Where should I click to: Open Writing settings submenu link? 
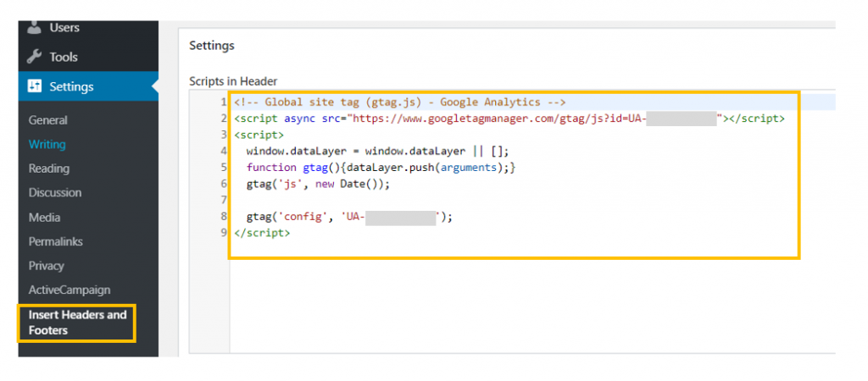47,144
